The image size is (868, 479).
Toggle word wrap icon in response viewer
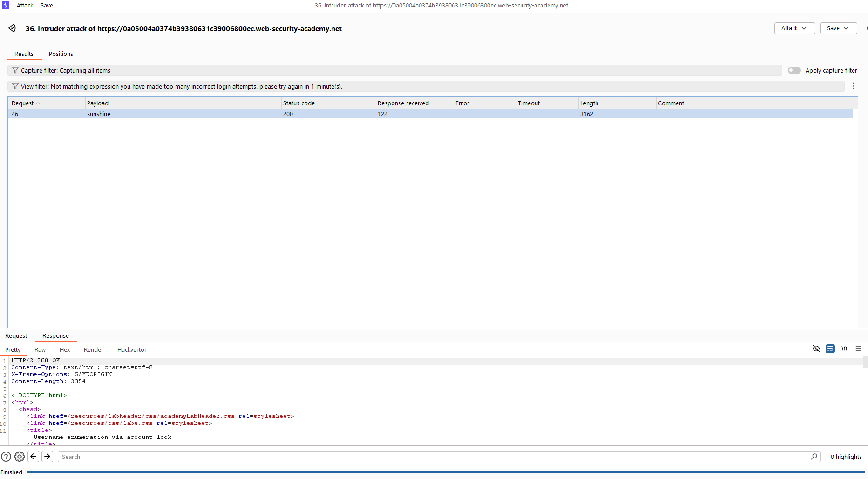pyautogui.click(x=830, y=349)
